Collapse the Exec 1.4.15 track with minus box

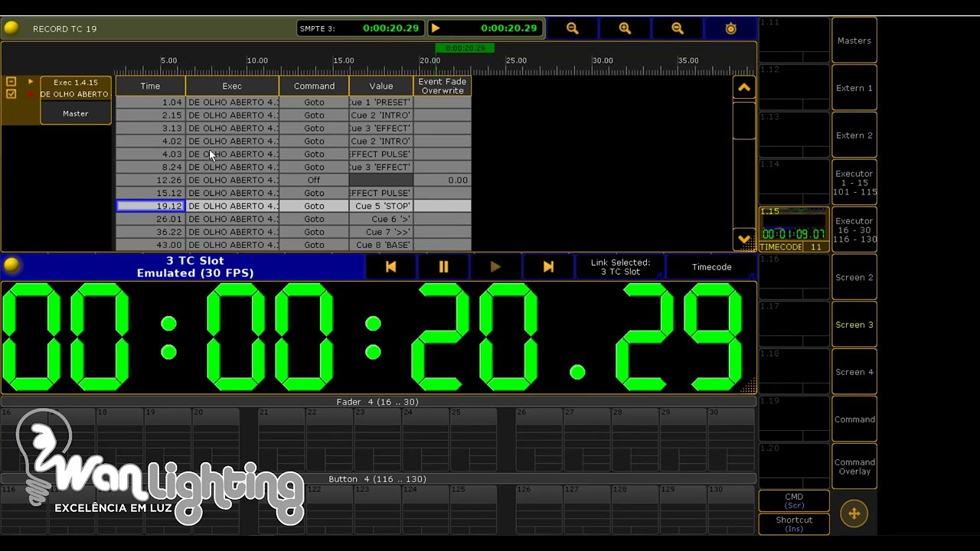(x=11, y=81)
